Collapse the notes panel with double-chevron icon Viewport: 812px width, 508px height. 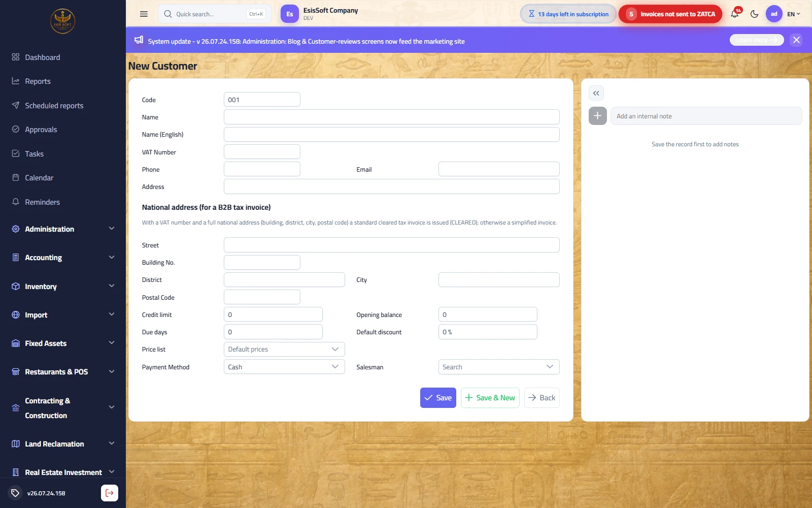(x=596, y=93)
